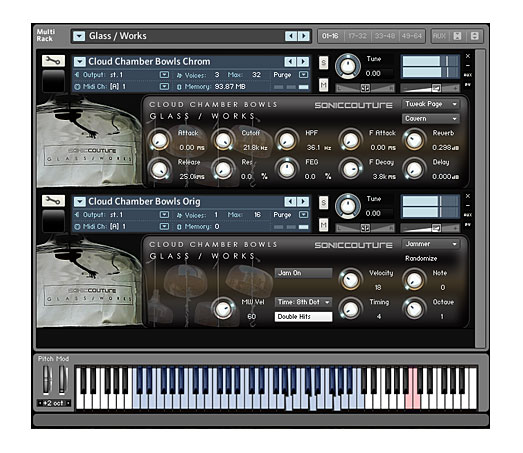
Task: Click the Pitch wheel
Action: point(47,380)
